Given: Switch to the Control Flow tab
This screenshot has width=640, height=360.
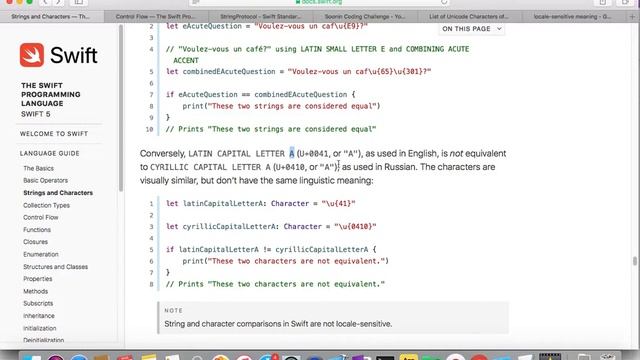Looking at the screenshot, I should (156, 17).
